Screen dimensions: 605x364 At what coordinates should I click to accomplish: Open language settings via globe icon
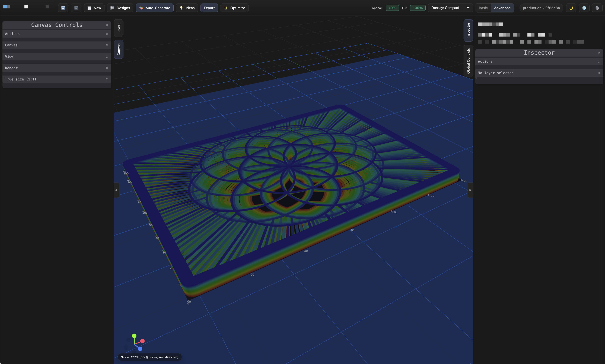(x=584, y=8)
